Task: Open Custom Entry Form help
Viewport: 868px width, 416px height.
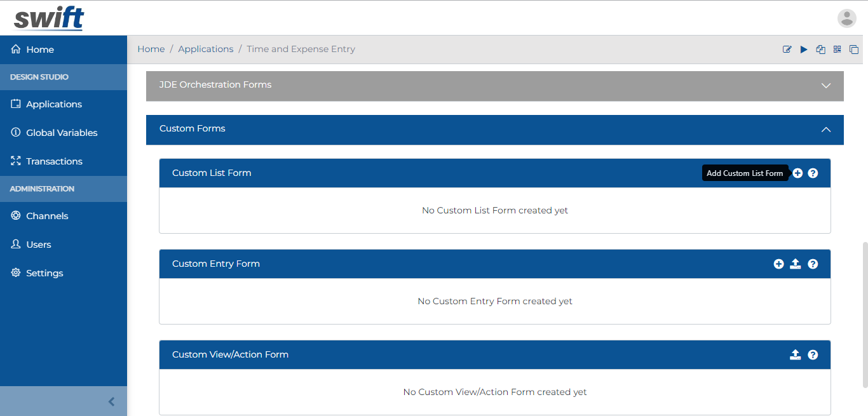Action: 813,264
